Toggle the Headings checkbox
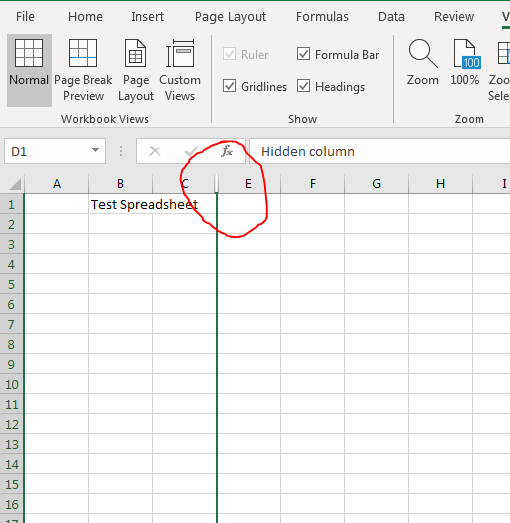Screen dimensions: 510x523 [304, 86]
